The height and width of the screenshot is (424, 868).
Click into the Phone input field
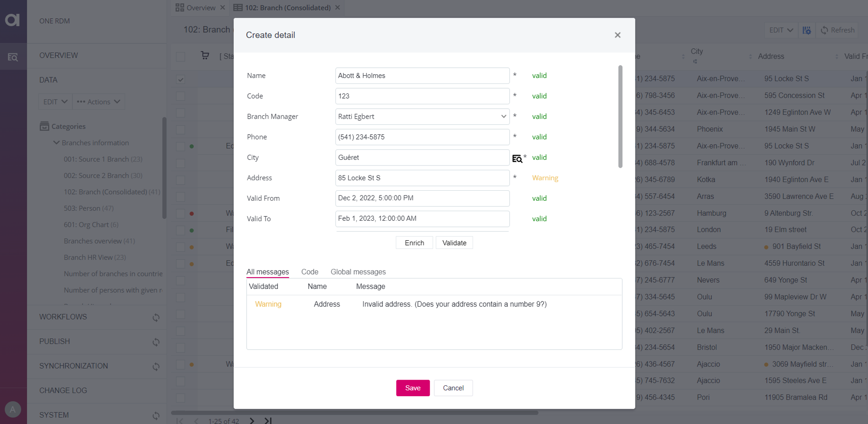422,137
